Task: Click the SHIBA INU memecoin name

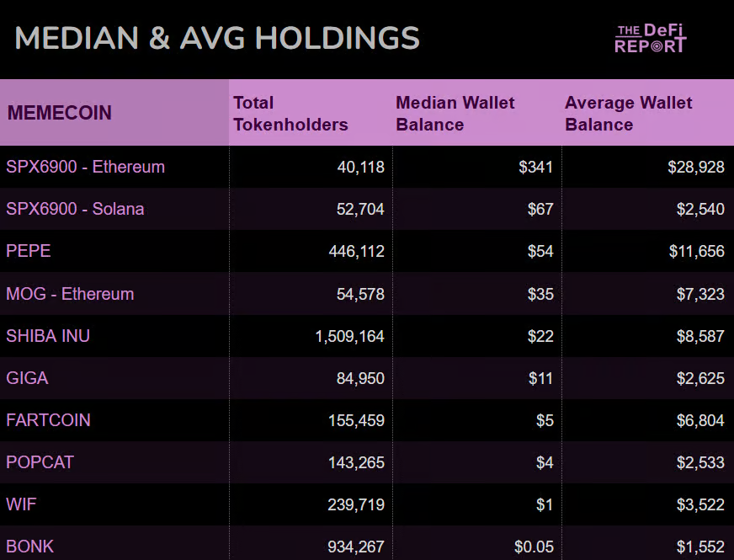Action: (x=48, y=336)
